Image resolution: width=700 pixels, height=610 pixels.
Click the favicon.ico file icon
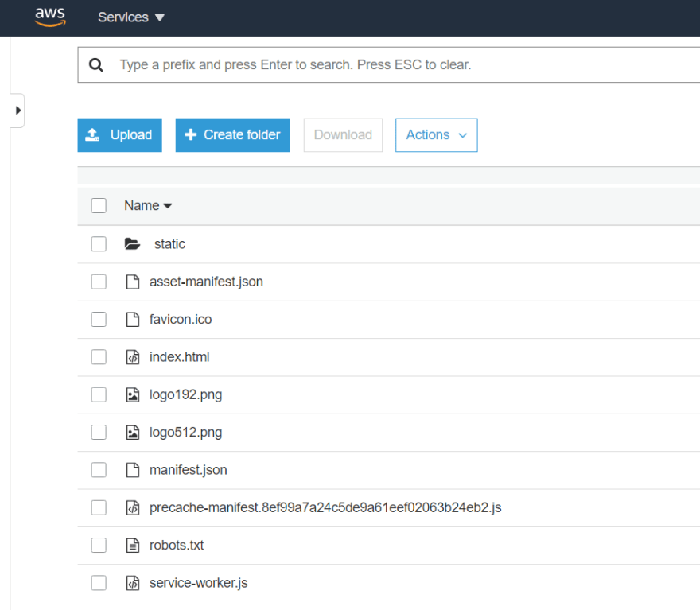(x=133, y=320)
